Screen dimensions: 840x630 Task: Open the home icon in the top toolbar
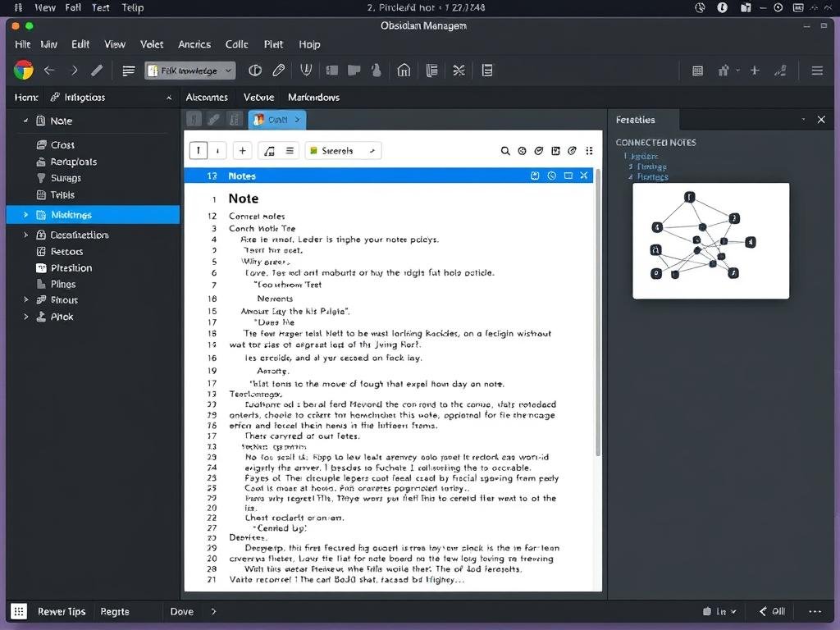click(x=403, y=70)
